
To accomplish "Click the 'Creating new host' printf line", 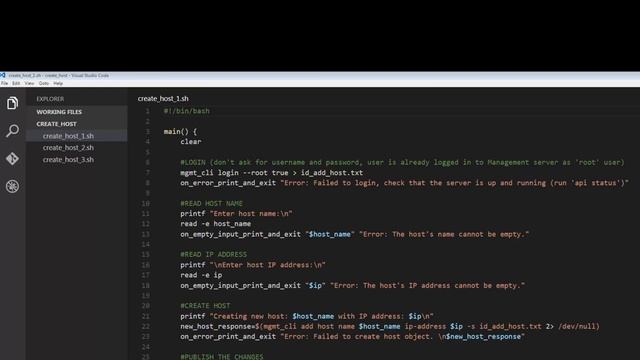I will [x=307, y=316].
